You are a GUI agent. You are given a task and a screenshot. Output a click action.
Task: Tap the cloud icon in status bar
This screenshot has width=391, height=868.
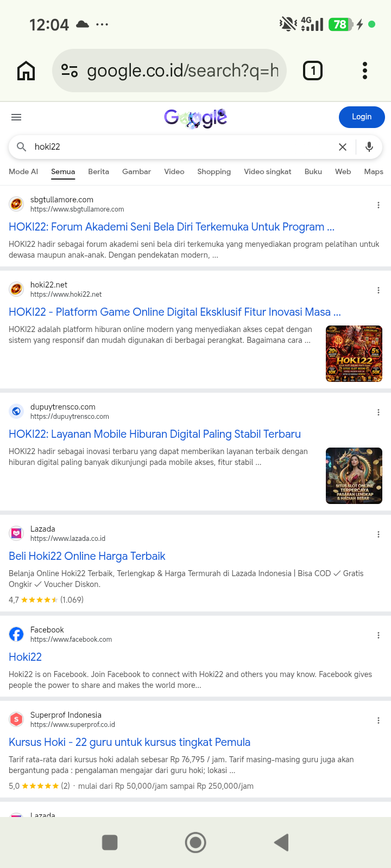(x=83, y=24)
